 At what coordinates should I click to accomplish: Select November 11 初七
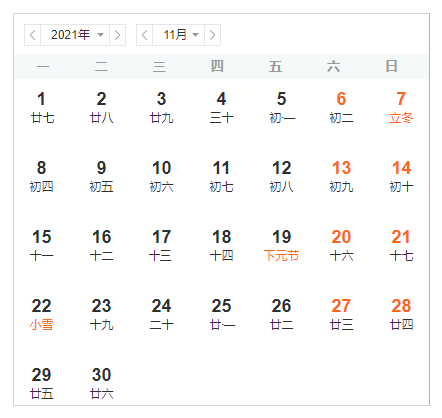(x=222, y=177)
